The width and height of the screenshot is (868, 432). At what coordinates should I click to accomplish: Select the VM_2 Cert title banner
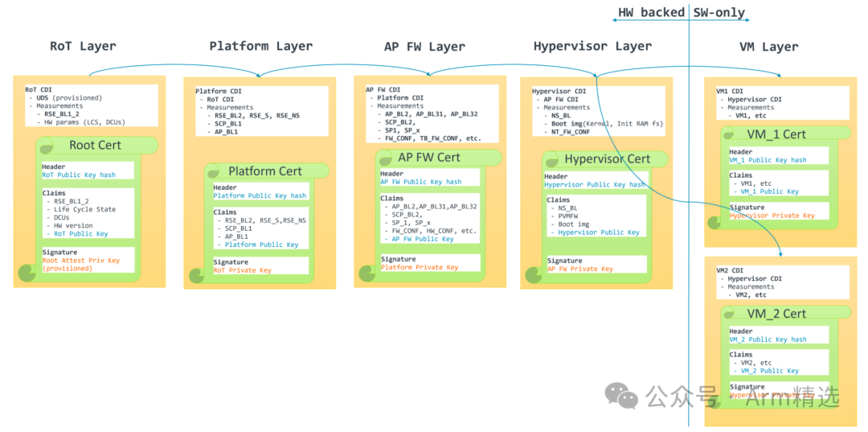click(776, 314)
